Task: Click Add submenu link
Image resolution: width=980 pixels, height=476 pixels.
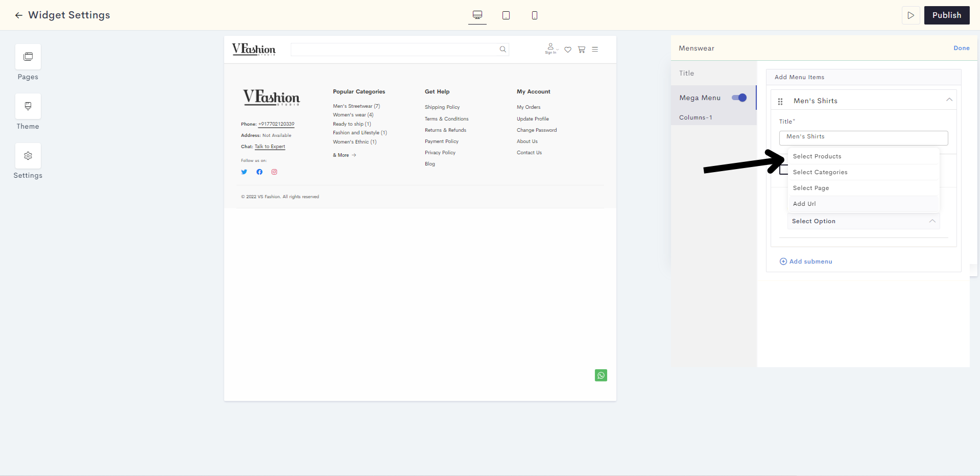Action: click(x=811, y=261)
